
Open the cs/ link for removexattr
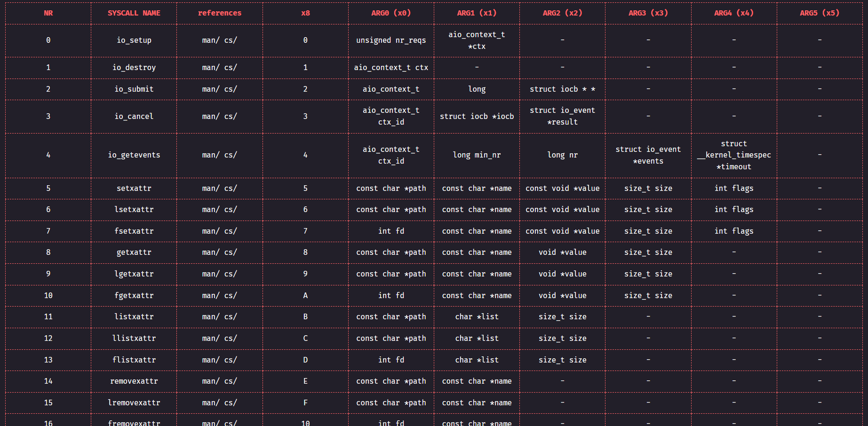click(x=231, y=381)
